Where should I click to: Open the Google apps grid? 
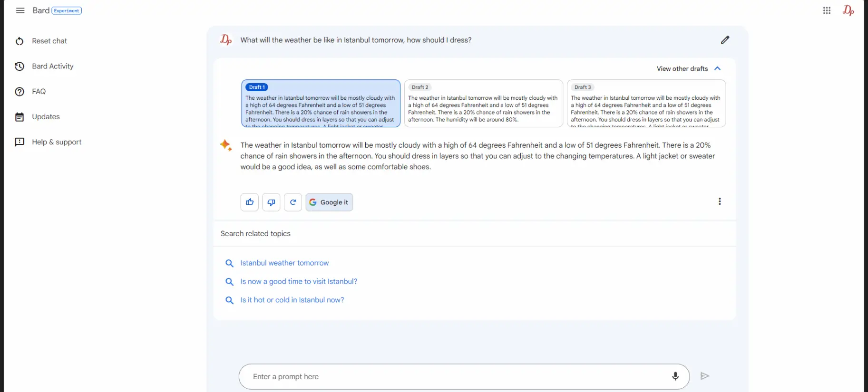[x=827, y=10]
